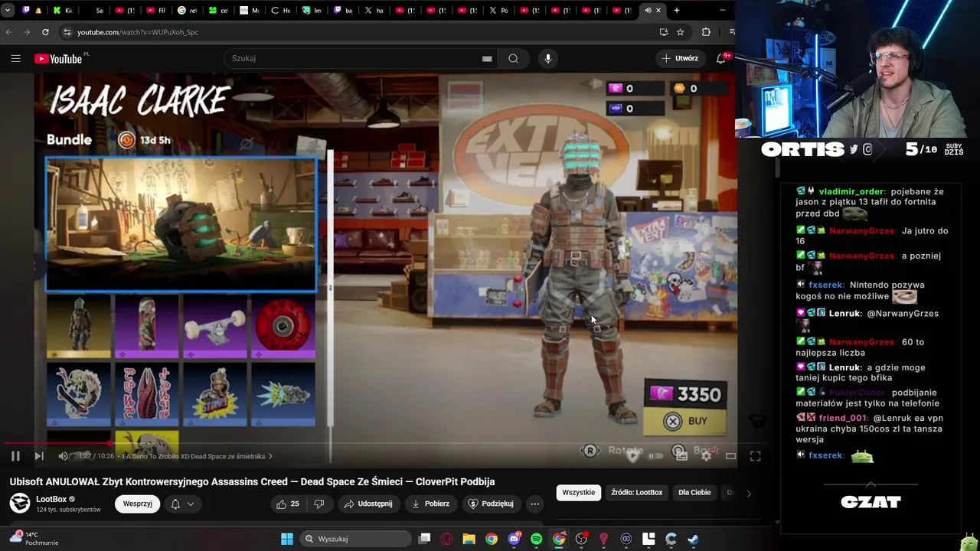The image size is (980, 551).
Task: Open File Explorer from the taskbar
Action: click(x=469, y=539)
